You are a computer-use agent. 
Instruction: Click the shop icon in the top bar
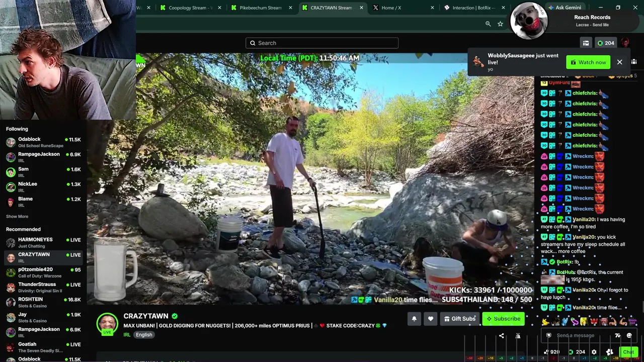(x=586, y=43)
